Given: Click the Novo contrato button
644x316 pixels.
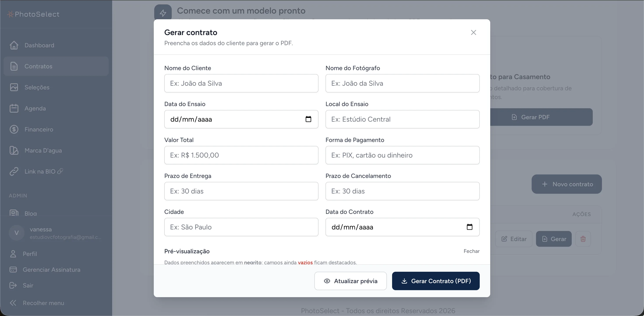Looking at the screenshot, I should click(x=566, y=184).
